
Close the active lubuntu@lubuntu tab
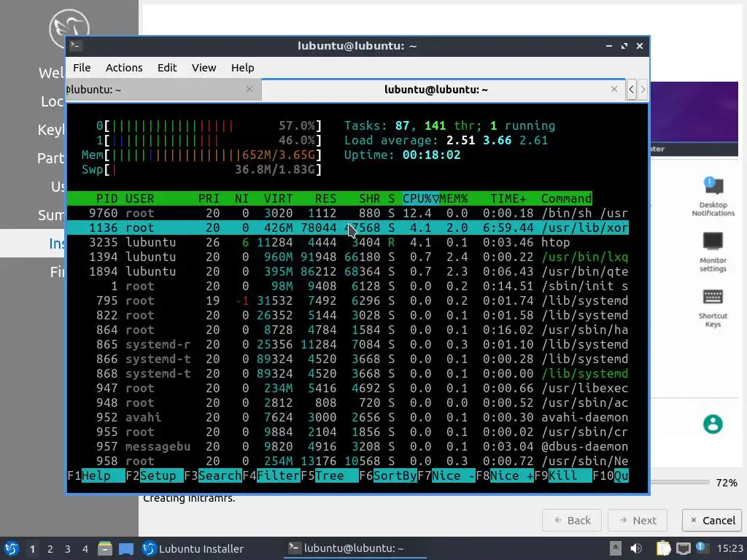614,89
